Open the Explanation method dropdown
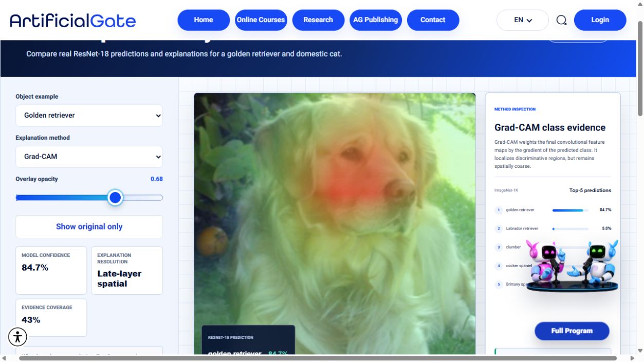 pyautogui.click(x=89, y=157)
